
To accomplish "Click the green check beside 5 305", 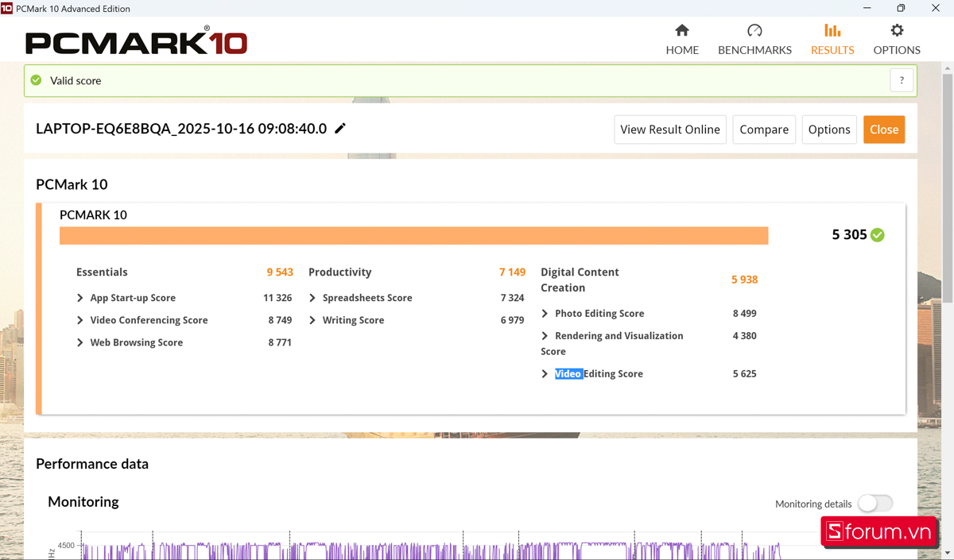I will [878, 235].
